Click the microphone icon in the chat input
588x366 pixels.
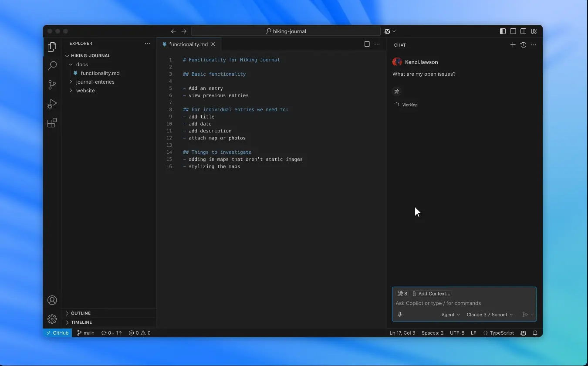click(399, 314)
